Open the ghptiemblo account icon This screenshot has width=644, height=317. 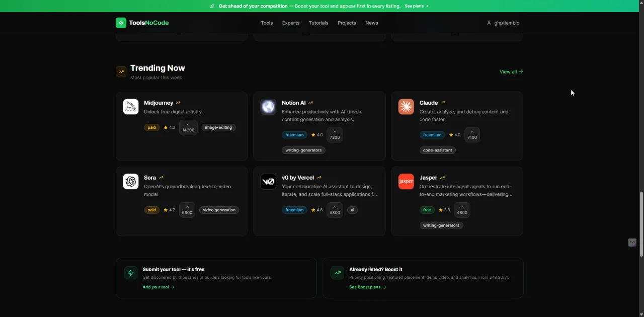point(489,23)
